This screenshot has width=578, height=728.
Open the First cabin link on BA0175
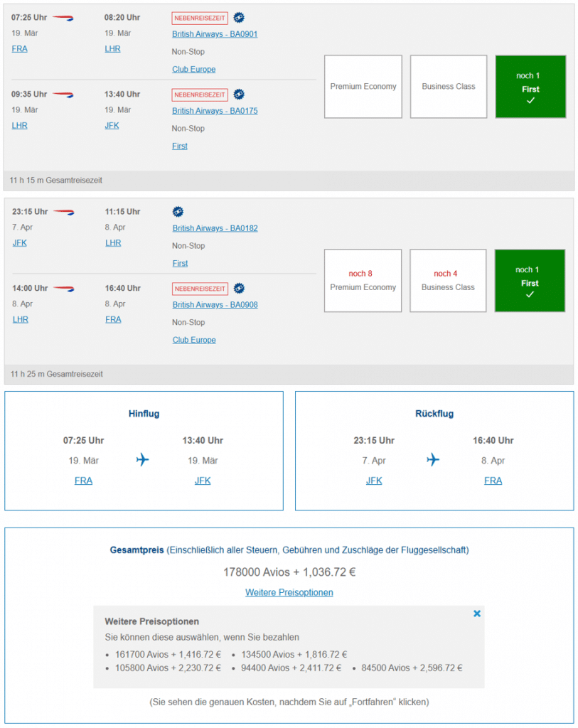coord(180,146)
